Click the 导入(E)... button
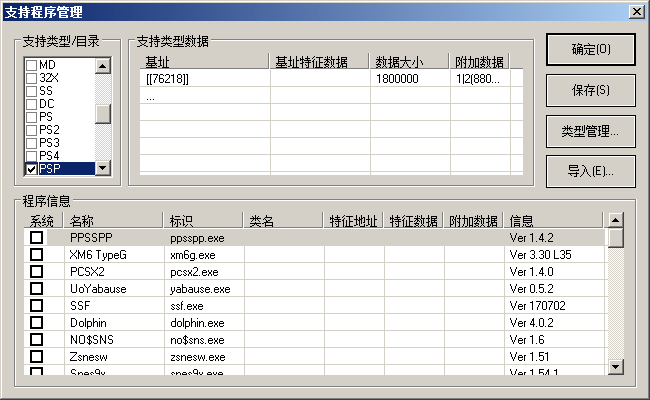Viewport: 650px width, 400px height. coord(590,171)
